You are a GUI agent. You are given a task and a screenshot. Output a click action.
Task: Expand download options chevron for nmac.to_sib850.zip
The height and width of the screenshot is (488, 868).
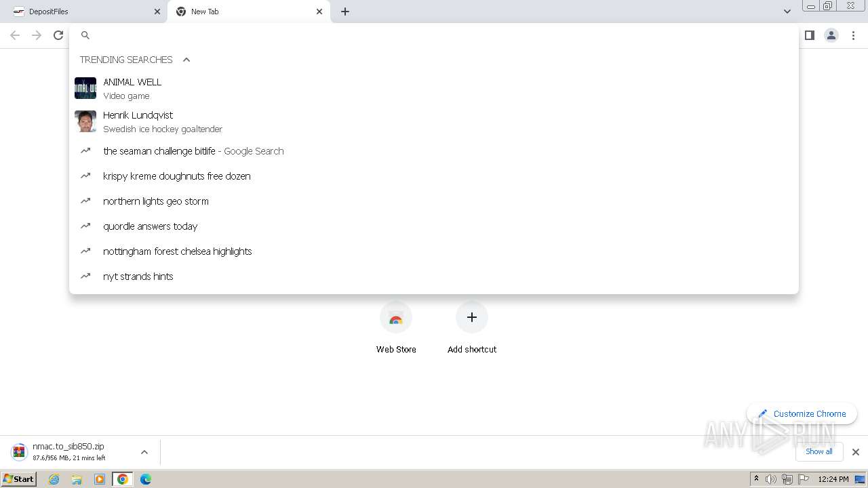(144, 452)
